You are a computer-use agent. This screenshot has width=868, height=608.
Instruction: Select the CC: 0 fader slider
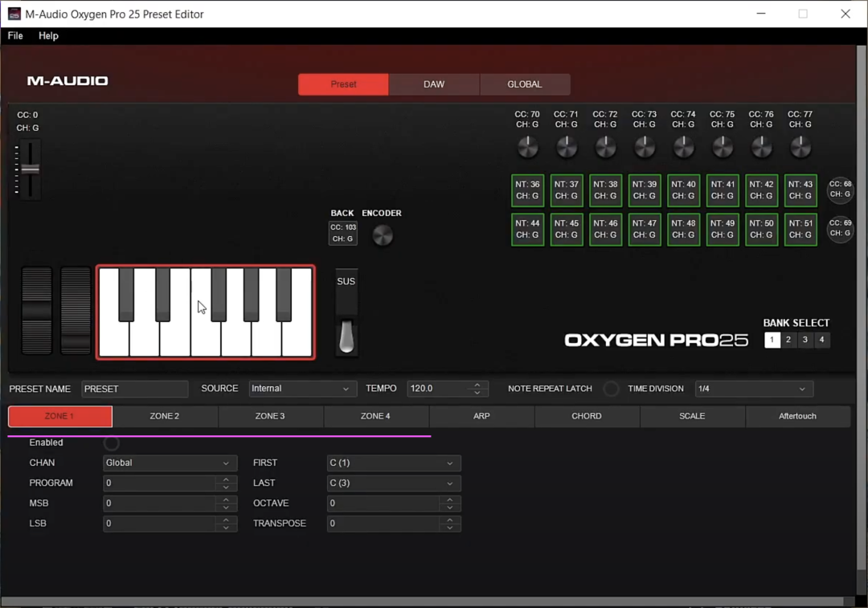tap(29, 169)
